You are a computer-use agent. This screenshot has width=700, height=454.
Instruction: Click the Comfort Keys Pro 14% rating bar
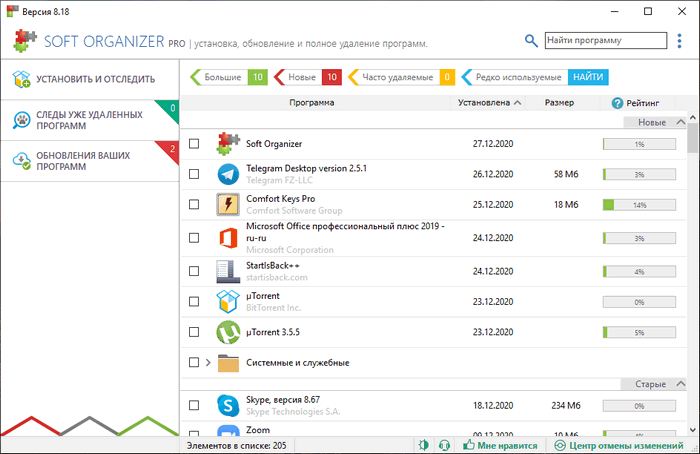(x=639, y=205)
